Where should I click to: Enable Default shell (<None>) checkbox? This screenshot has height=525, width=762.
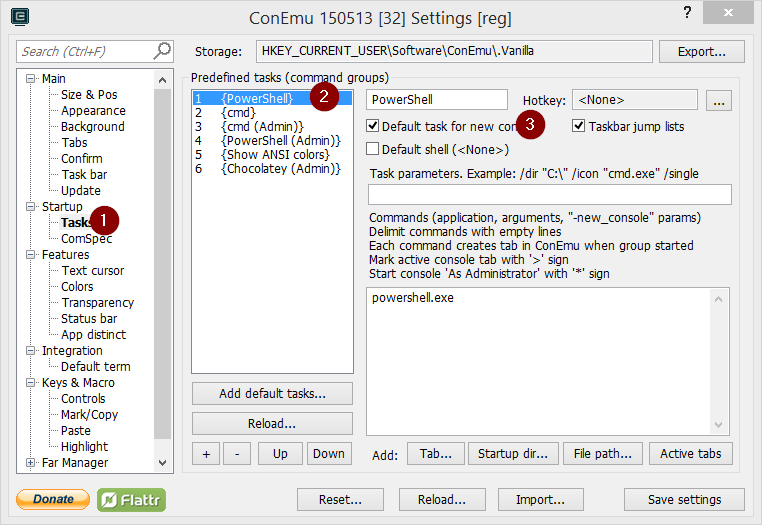click(373, 149)
